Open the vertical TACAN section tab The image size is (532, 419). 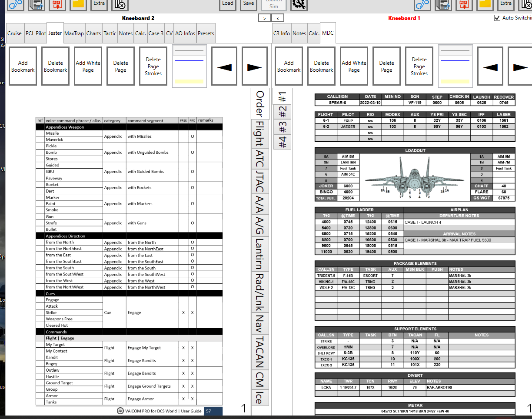pyautogui.click(x=260, y=353)
